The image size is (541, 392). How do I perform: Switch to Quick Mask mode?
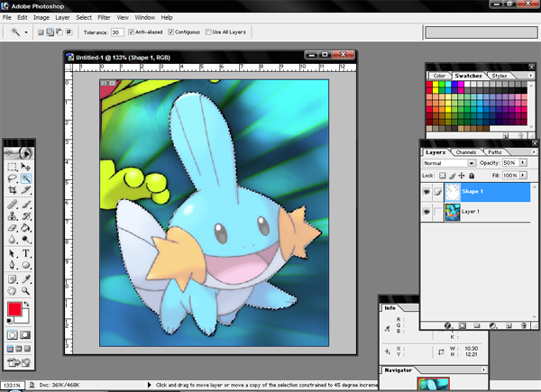(x=25, y=334)
